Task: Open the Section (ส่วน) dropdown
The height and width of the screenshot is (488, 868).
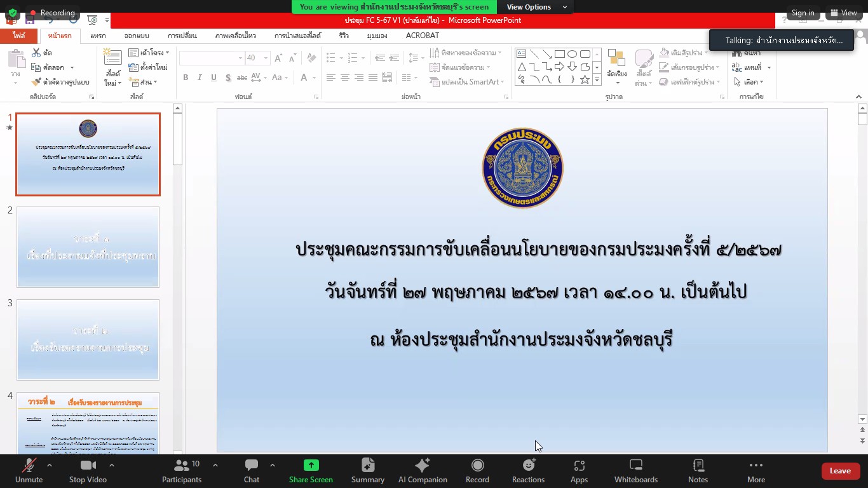Action: 144,82
